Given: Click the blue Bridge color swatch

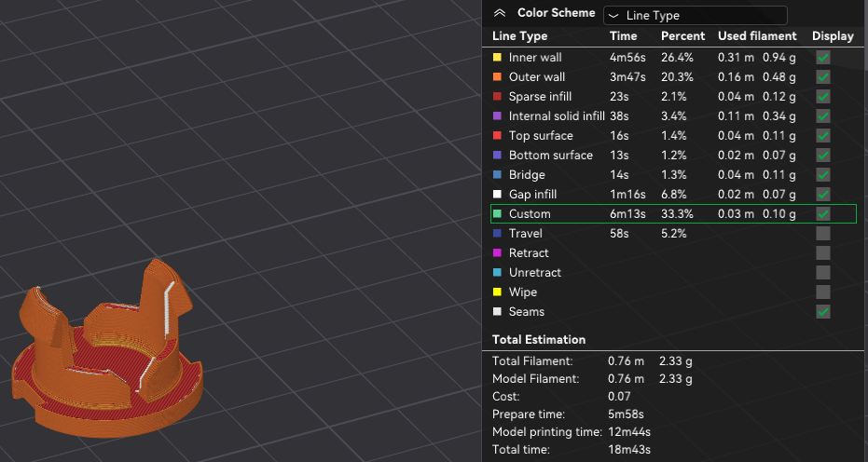Looking at the screenshot, I should coord(497,174).
